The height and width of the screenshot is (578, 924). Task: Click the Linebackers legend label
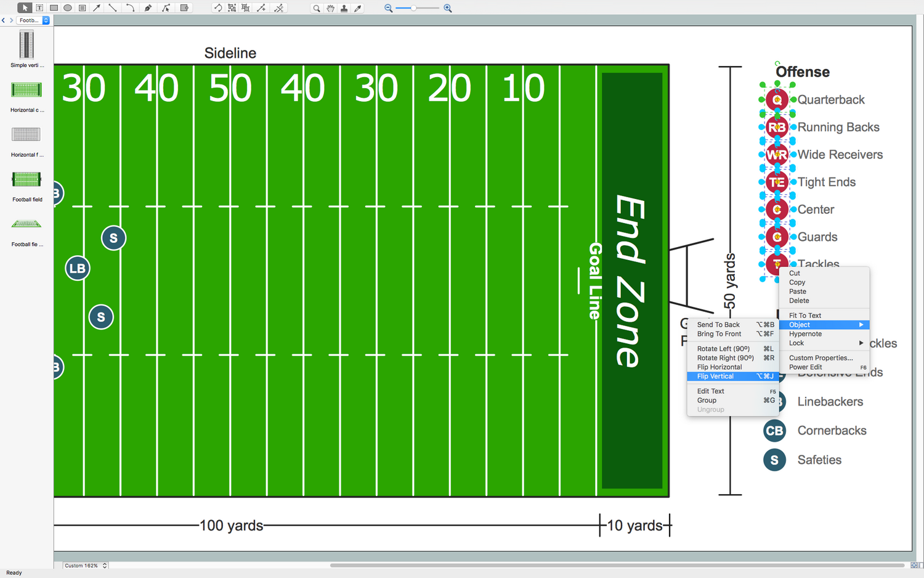(x=830, y=402)
